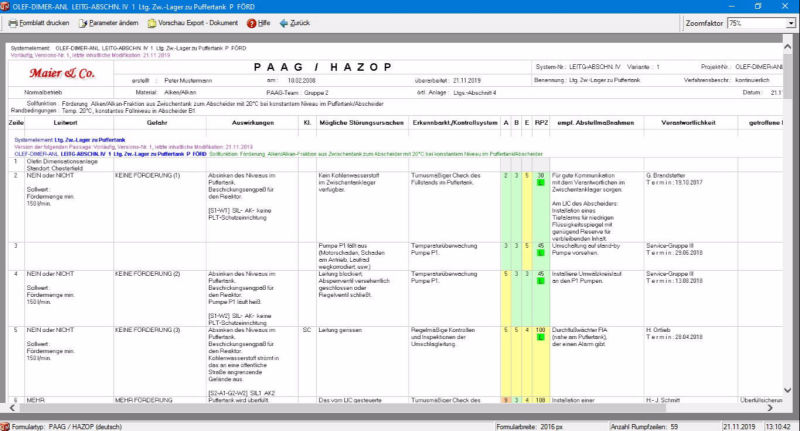The image size is (800, 431).
Task: Click the Vorschau Export - Dokument icon
Action: pyautogui.click(x=152, y=22)
